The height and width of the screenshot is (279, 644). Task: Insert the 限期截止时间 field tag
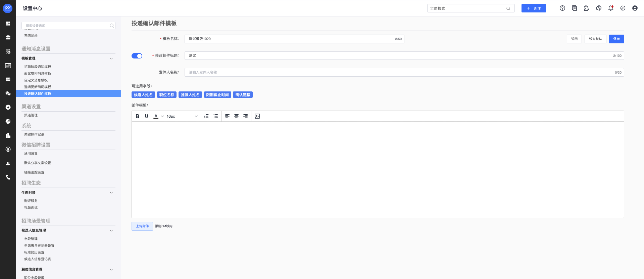tap(217, 95)
